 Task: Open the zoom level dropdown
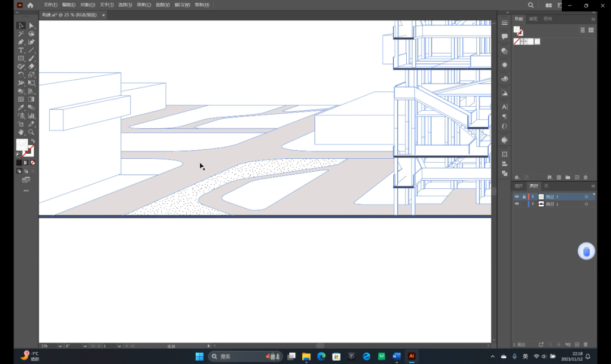(60, 346)
